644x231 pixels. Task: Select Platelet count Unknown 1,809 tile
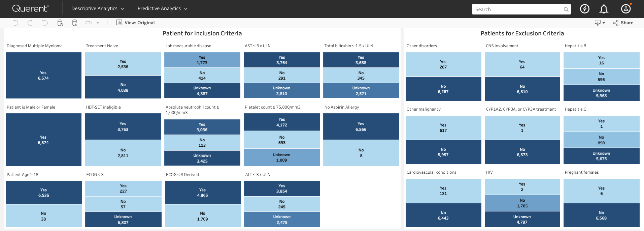[x=282, y=157]
